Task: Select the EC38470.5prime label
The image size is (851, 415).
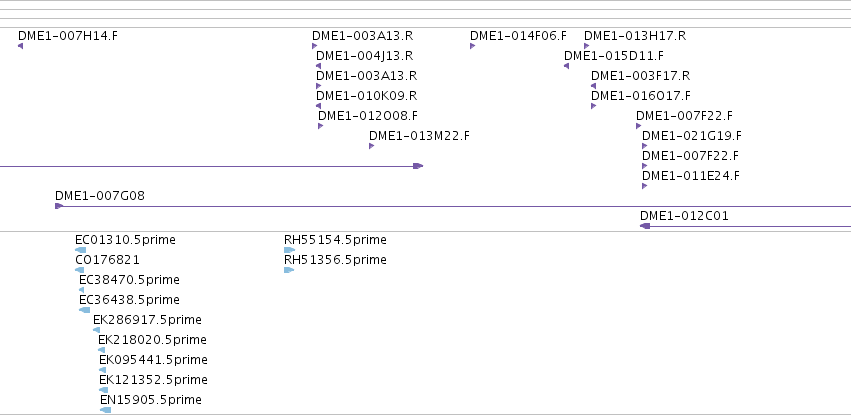Action: [x=129, y=280]
